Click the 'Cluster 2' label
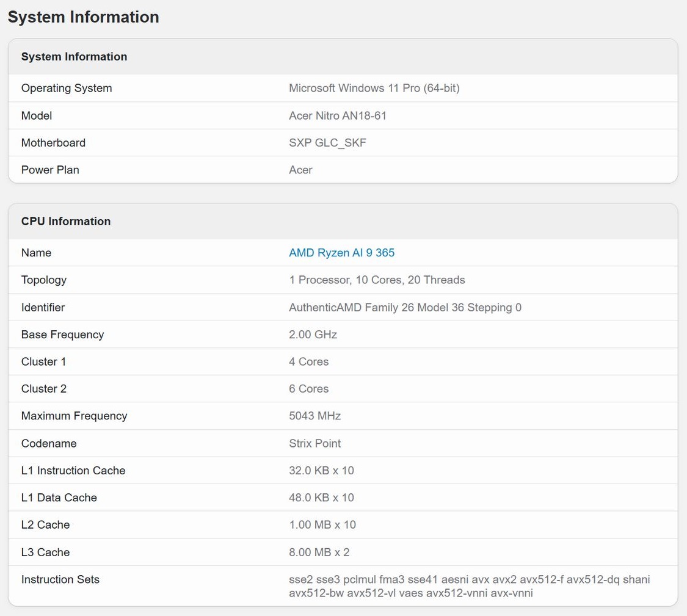 coord(44,389)
